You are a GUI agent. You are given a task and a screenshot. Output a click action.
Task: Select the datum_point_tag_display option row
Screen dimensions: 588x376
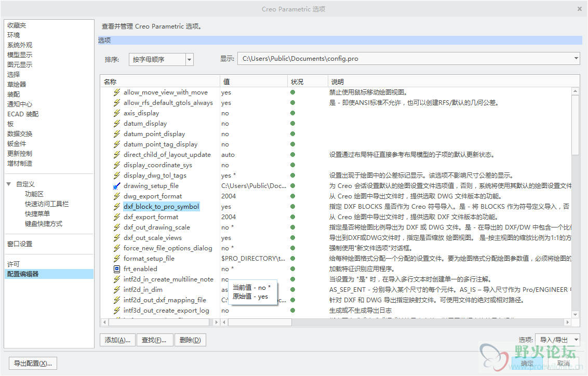pos(161,144)
